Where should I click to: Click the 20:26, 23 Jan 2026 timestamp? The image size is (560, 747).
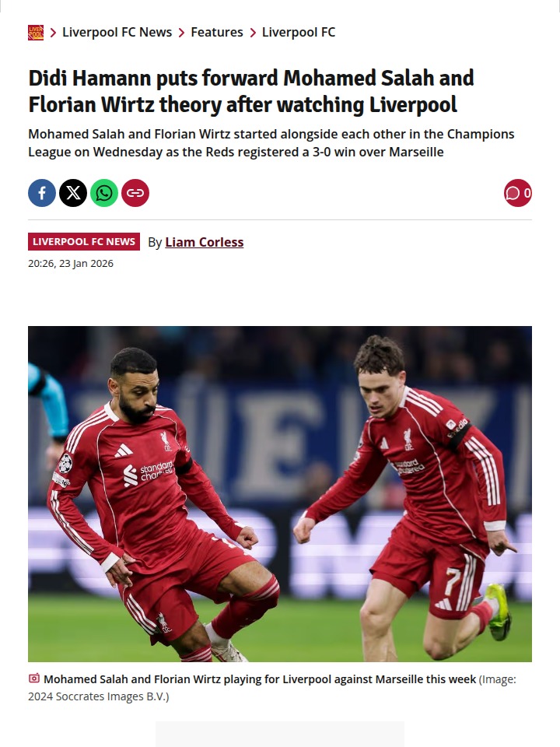point(71,264)
